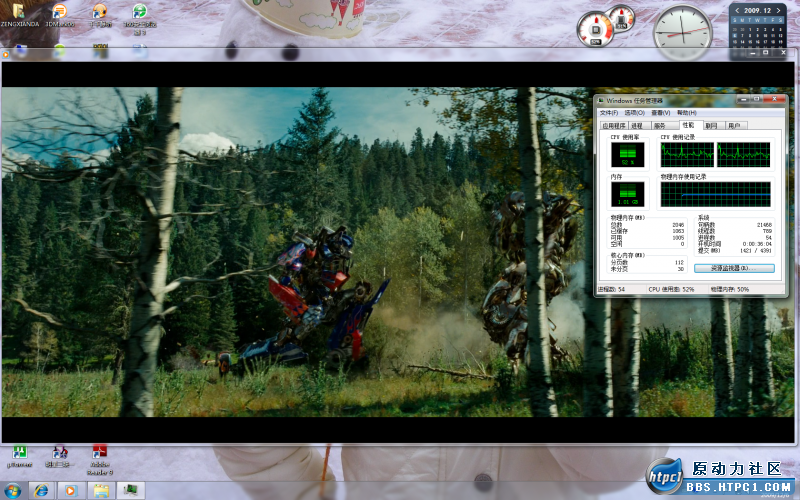Select the 3DM desktop shortcut icon

[59, 11]
